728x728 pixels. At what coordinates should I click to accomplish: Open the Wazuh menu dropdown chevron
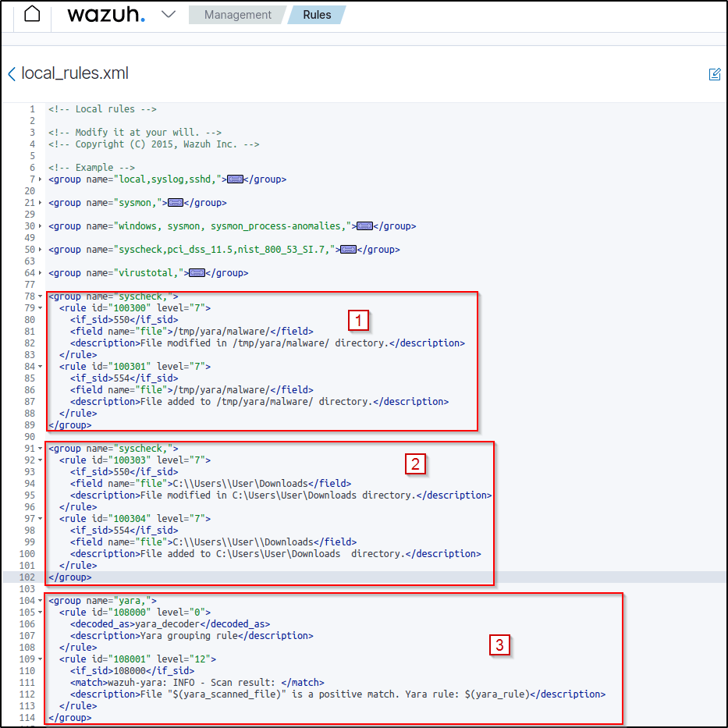(x=169, y=15)
